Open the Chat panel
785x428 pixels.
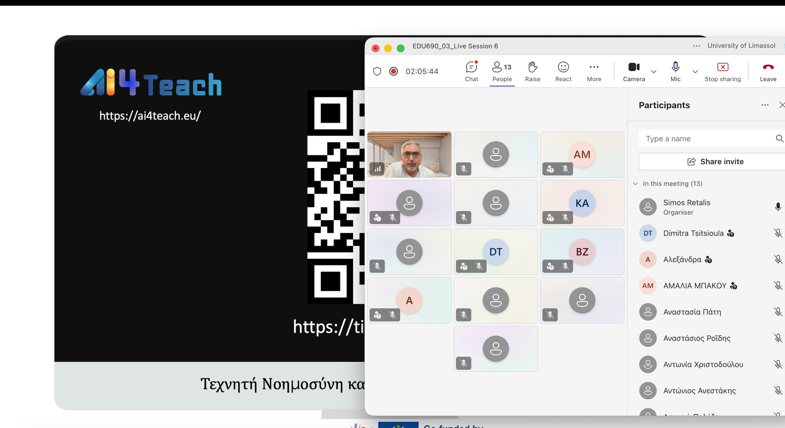(x=471, y=72)
